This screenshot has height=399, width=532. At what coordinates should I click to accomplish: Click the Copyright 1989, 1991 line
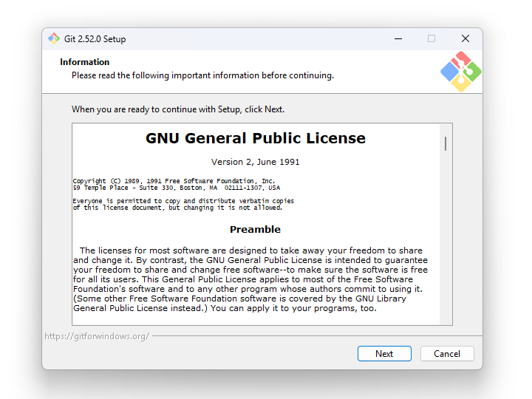click(x=174, y=181)
